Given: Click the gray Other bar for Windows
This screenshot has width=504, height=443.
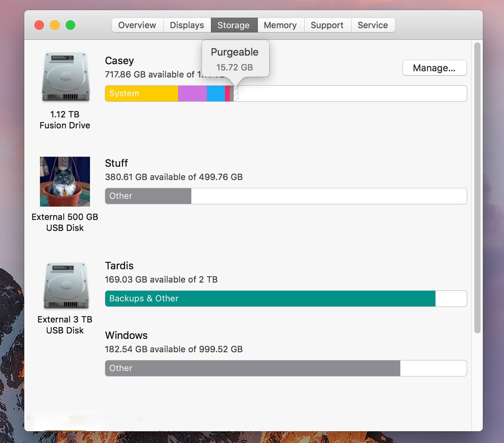Looking at the screenshot, I should [x=252, y=368].
